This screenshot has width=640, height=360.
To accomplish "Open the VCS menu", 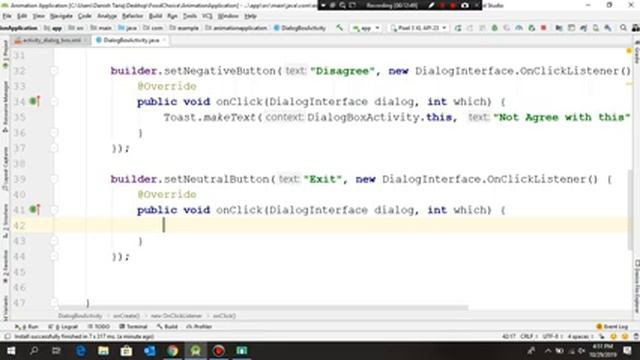I will point(207,16).
